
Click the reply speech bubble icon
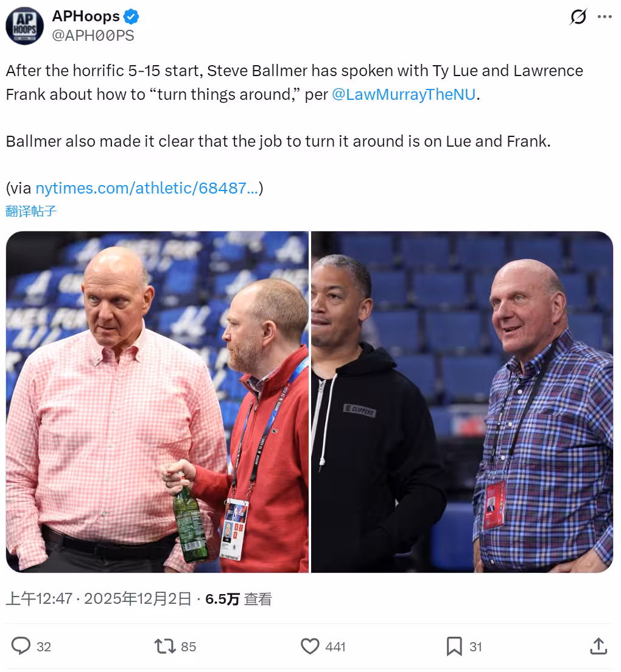(x=21, y=646)
